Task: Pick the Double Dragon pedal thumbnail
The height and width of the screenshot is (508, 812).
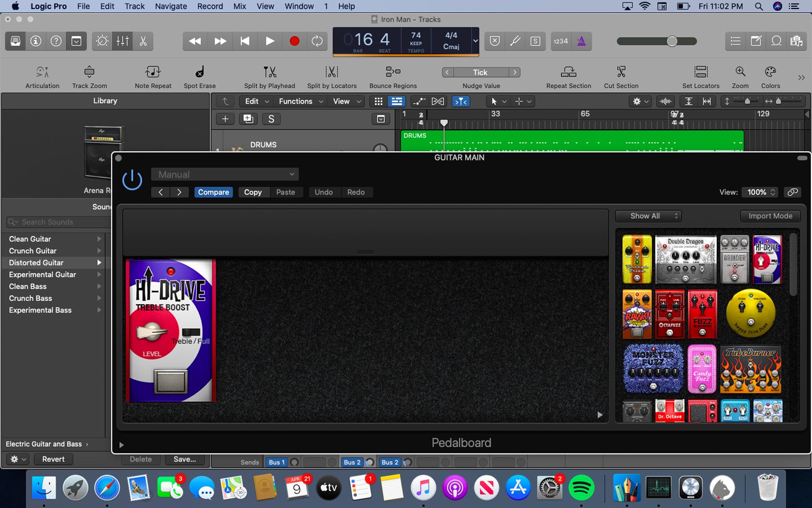Action: pyautogui.click(x=685, y=259)
